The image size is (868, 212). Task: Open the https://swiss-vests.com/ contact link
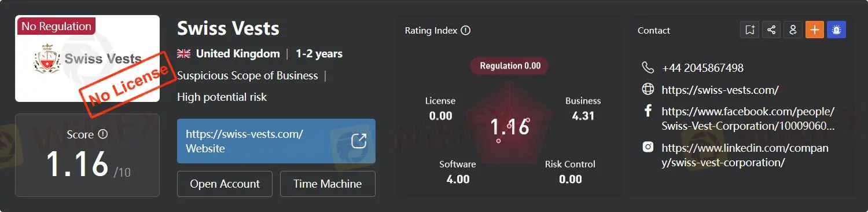pyautogui.click(x=720, y=90)
